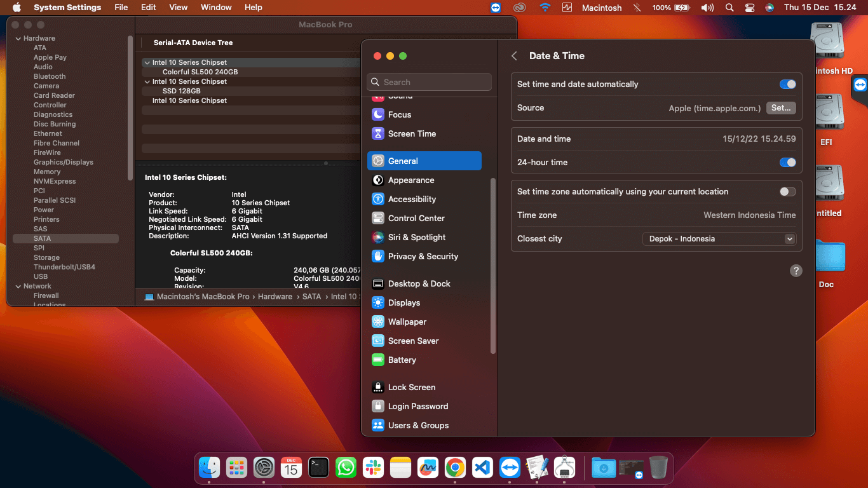Open the Window menu
The width and height of the screenshot is (868, 488).
(x=216, y=8)
